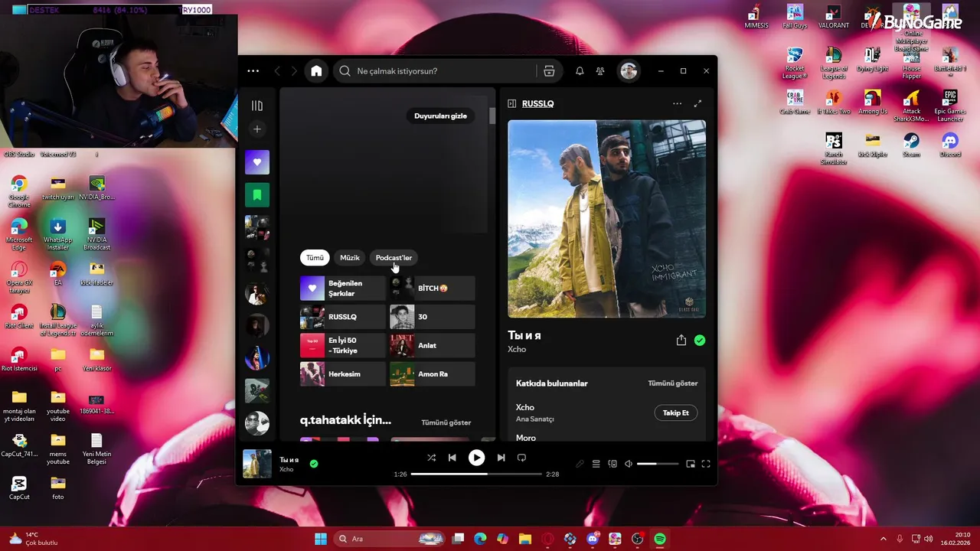Open artist Xcho under song title
The height and width of the screenshot is (551, 980).
click(517, 350)
